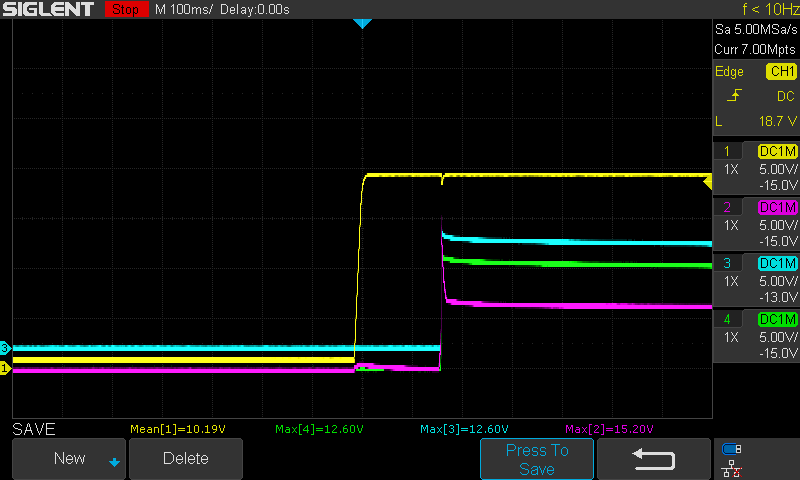Viewport: 800px width, 480px height.
Task: Click the CH1 trigger source badge
Action: (x=782, y=71)
